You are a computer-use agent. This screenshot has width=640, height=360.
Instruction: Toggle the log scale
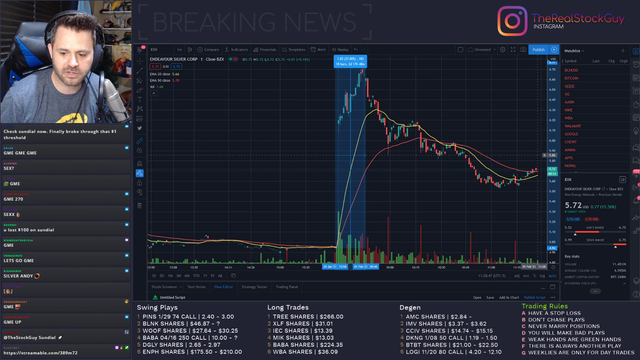pyautogui.click(x=542, y=276)
